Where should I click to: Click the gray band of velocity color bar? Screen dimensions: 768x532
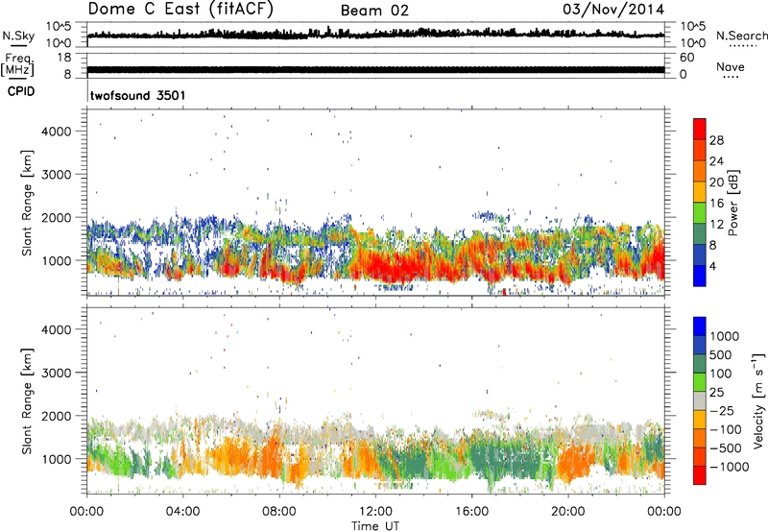click(700, 401)
